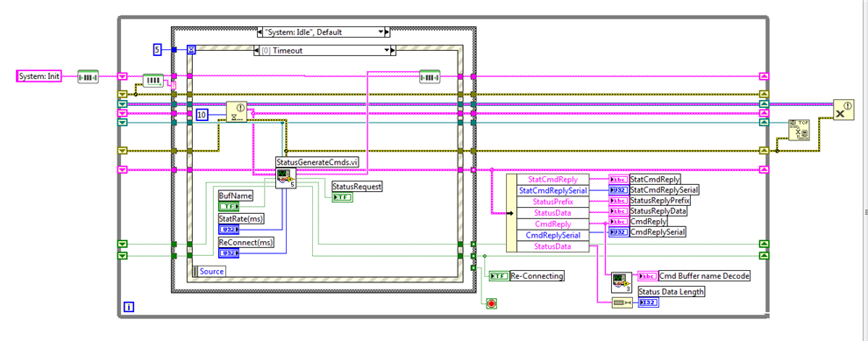The image size is (868, 341).
Task: Click the StatusGenerateCmds.vi subVI icon
Action: point(285,178)
